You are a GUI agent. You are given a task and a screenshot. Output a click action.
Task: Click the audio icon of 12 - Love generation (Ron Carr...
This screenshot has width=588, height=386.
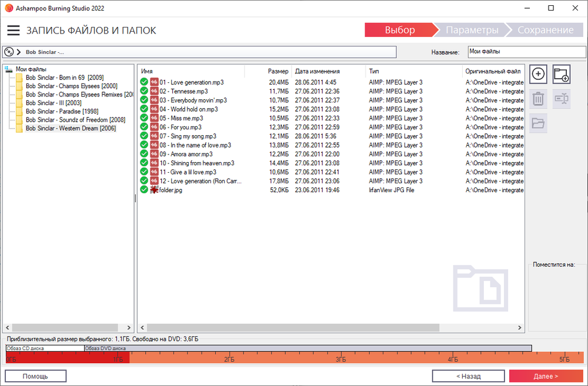[x=154, y=181]
